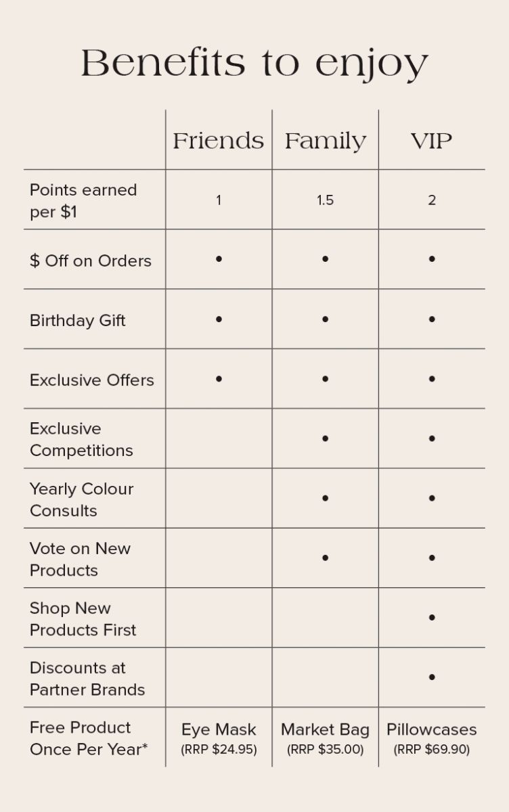Screen dimensions: 509x812
Task: Click the Free Product Once Per Year label
Action: click(88, 738)
